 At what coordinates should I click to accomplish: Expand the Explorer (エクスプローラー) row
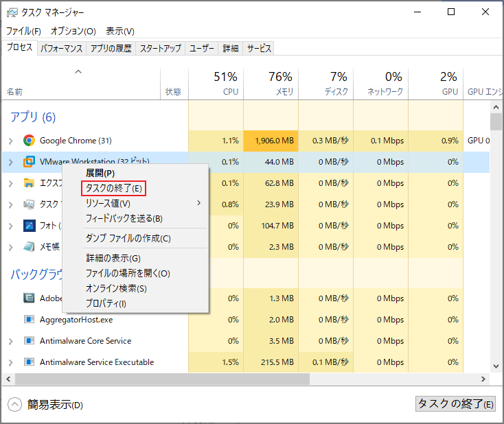point(10,183)
